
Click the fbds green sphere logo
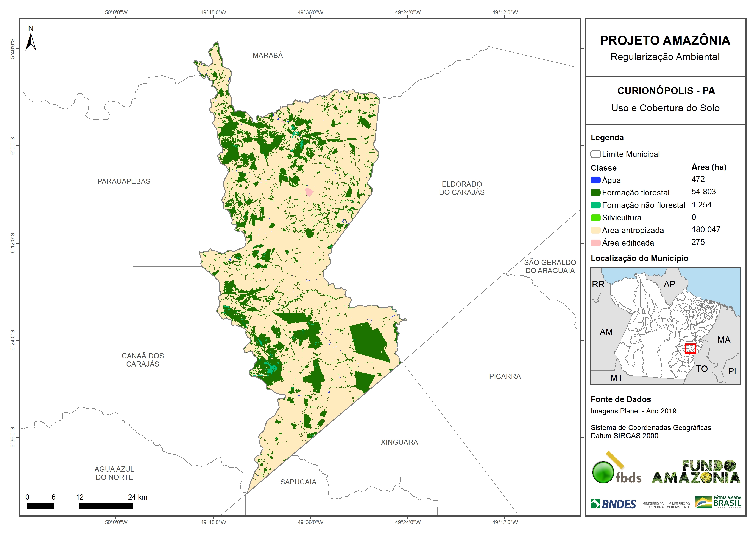click(603, 472)
